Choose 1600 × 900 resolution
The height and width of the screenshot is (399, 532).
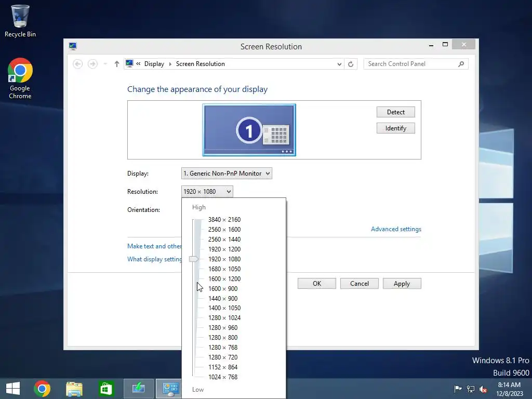pyautogui.click(x=223, y=289)
